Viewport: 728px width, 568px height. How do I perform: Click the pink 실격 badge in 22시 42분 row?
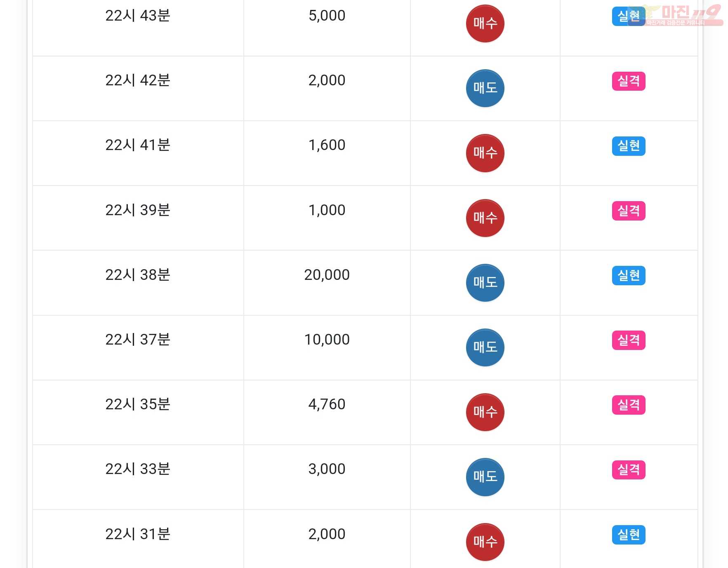click(x=629, y=81)
